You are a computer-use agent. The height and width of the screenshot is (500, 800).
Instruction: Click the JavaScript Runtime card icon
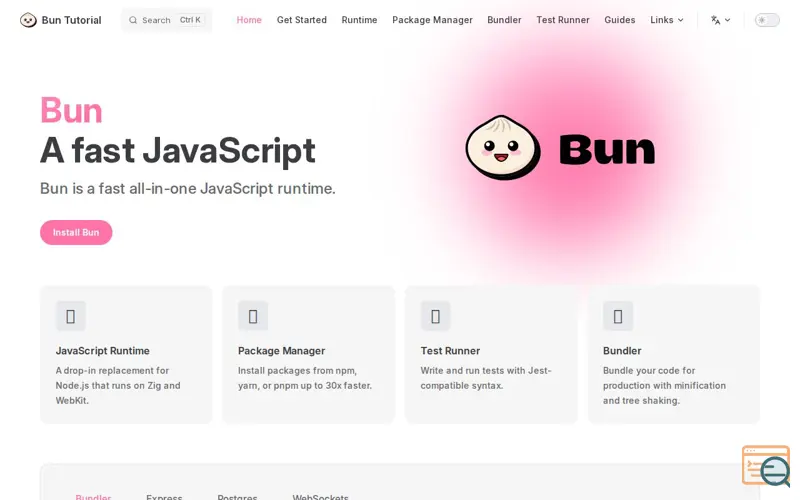(70, 316)
